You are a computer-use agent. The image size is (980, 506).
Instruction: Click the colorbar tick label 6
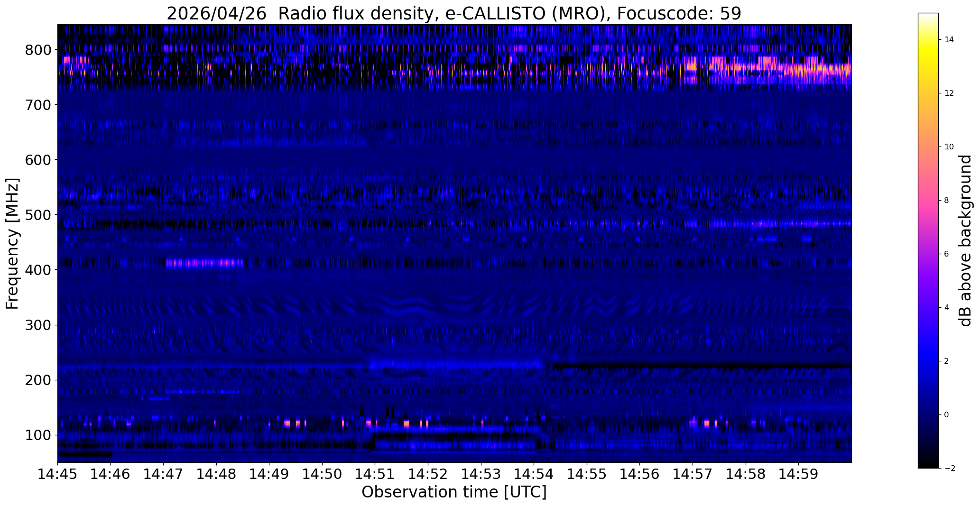click(947, 254)
